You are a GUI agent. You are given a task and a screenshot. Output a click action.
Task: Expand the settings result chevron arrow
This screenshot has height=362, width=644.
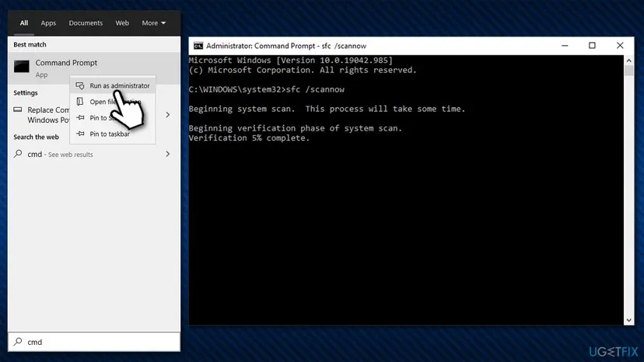(167, 114)
